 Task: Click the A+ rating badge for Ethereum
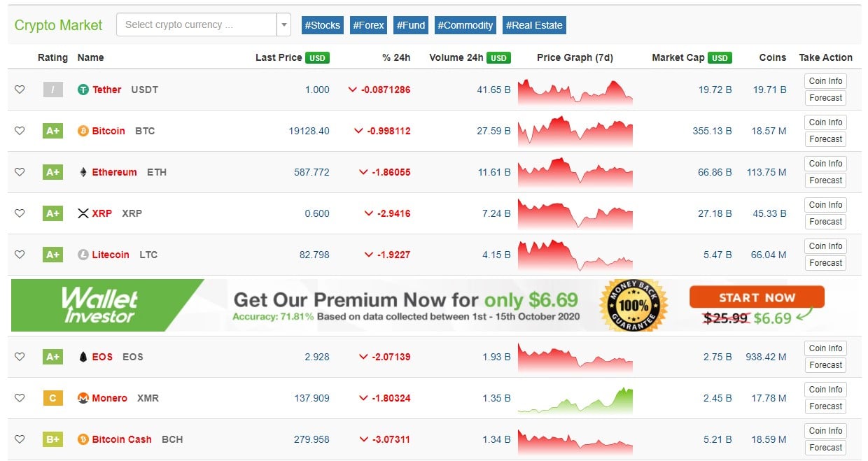click(52, 172)
